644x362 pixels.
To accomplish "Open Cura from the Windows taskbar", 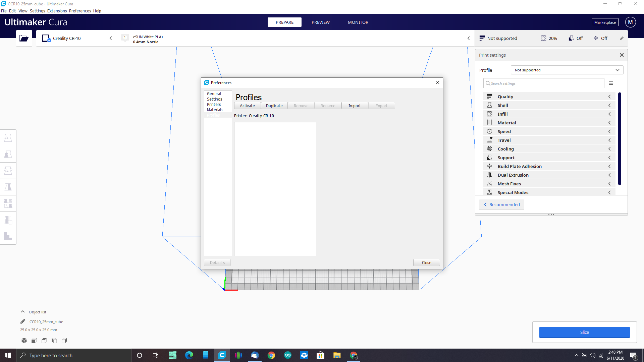I will (x=222, y=355).
